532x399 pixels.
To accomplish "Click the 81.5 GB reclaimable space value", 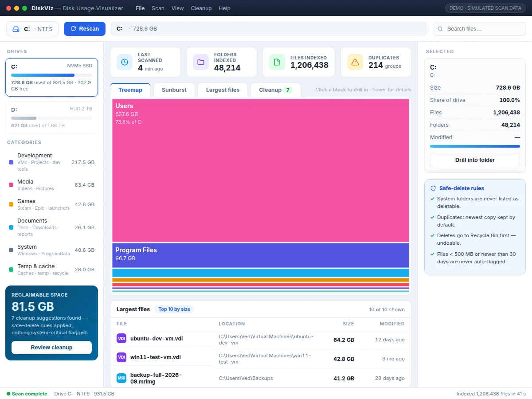I will pos(33,306).
